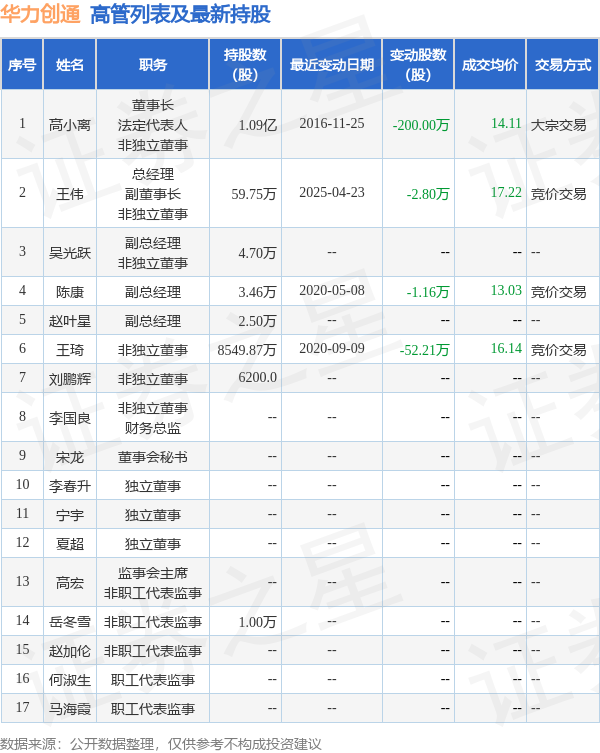
Task: Click the -2.80万 change value
Action: (428, 194)
